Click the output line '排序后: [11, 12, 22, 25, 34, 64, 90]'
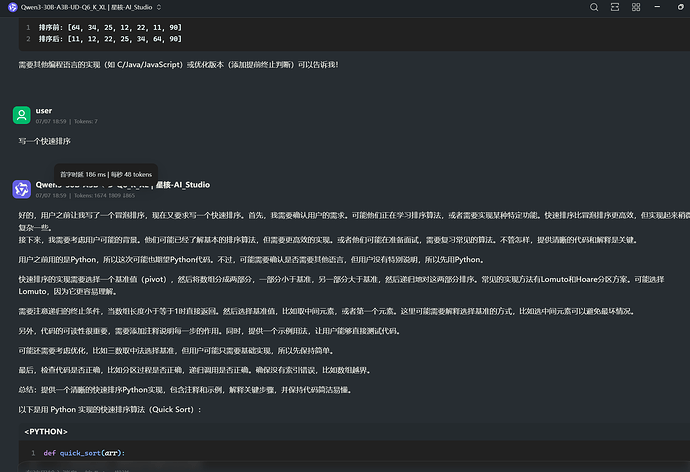The height and width of the screenshot is (472, 690). pos(110,39)
